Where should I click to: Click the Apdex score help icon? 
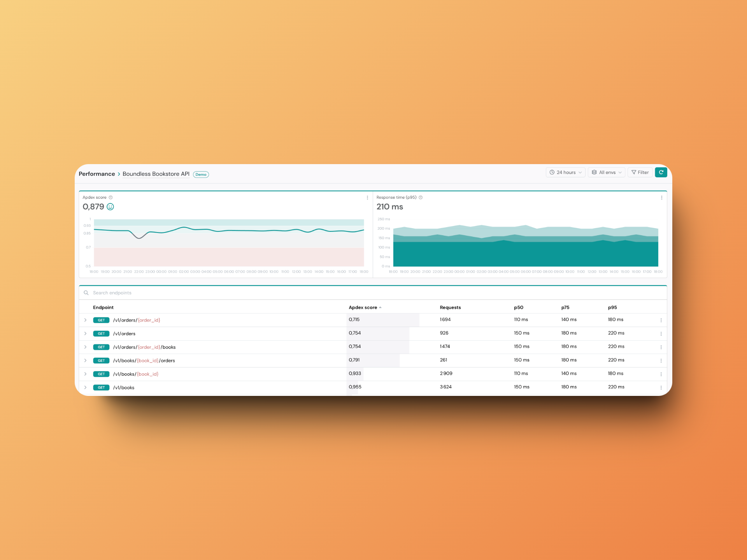(x=110, y=198)
